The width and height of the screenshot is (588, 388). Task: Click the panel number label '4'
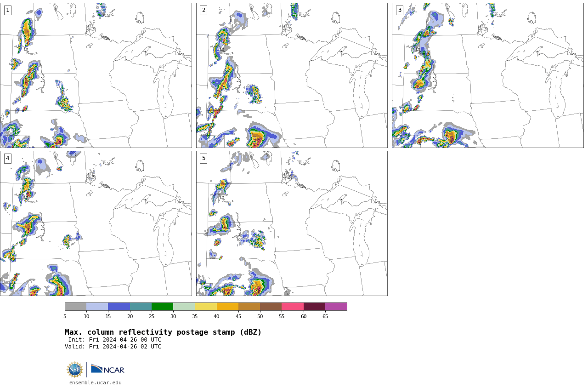(7, 158)
